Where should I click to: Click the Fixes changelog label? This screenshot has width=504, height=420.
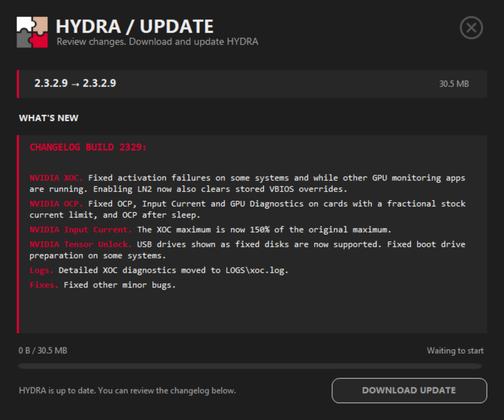tap(44, 285)
